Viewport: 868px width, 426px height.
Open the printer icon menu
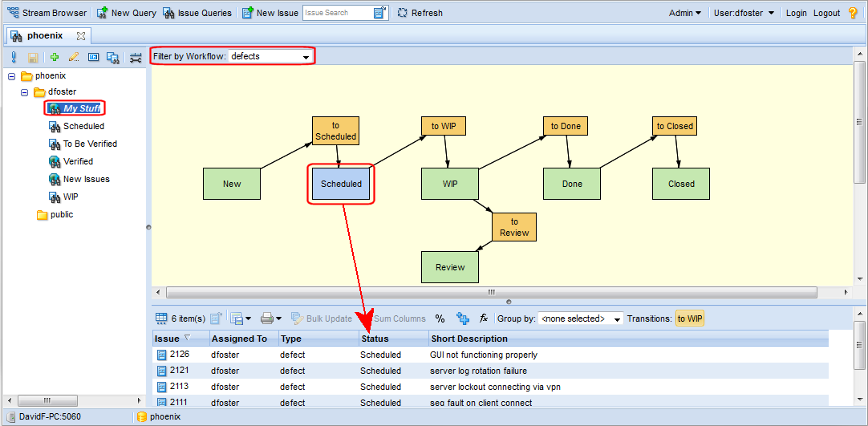point(271,318)
